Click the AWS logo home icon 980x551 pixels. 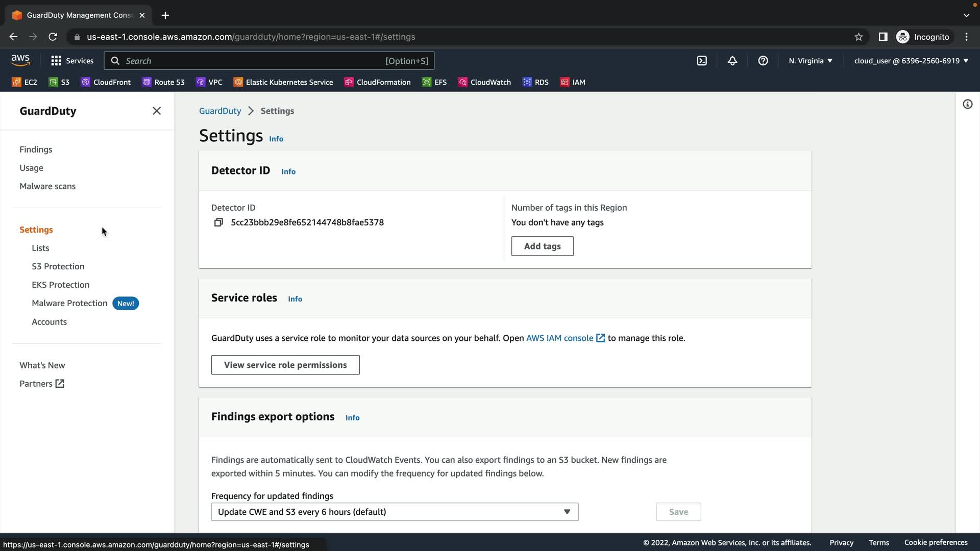pos(20,60)
